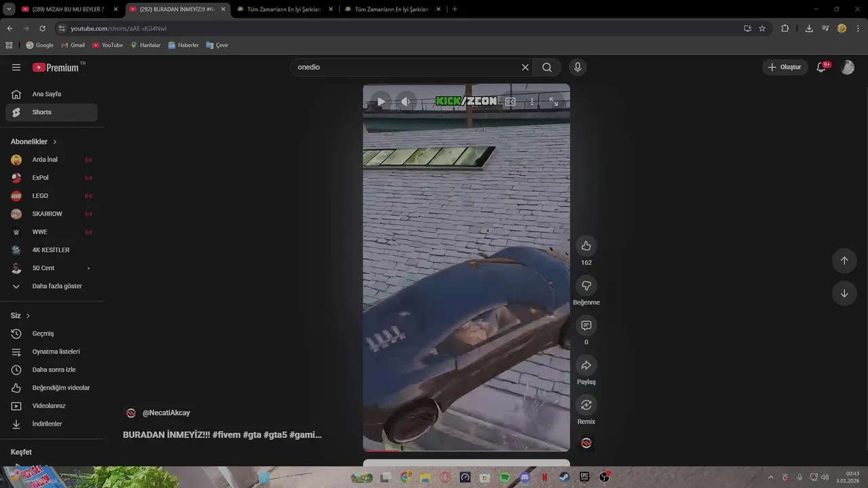
Task: Open the YouTube hamburger guide menu
Action: point(16,67)
